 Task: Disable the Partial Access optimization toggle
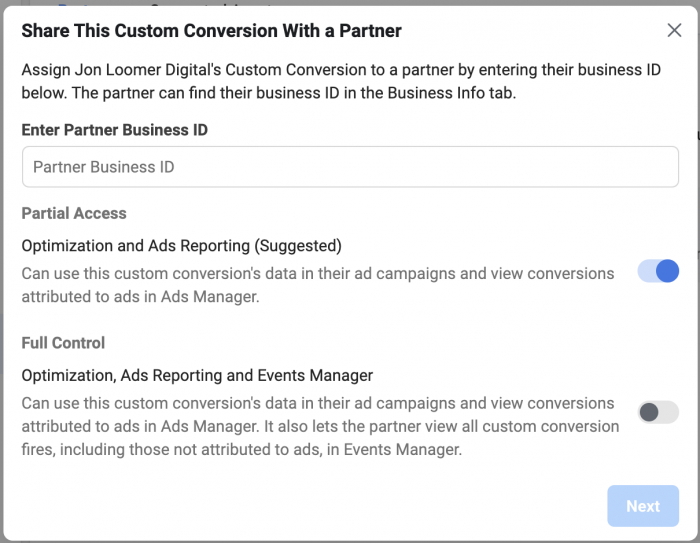coord(658,271)
